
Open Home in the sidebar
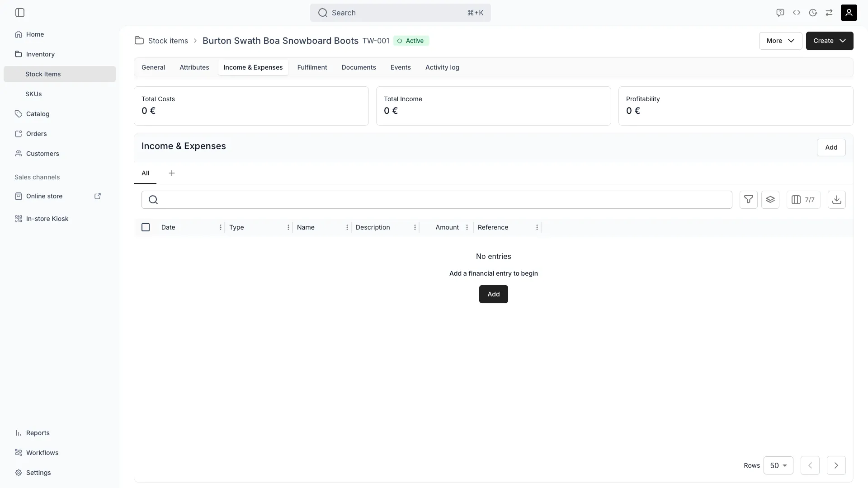(60, 34)
